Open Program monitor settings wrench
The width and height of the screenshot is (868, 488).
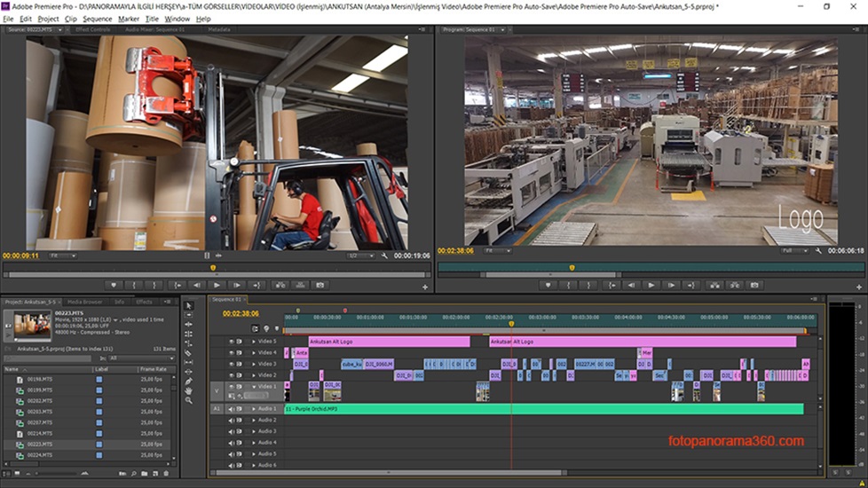point(818,250)
